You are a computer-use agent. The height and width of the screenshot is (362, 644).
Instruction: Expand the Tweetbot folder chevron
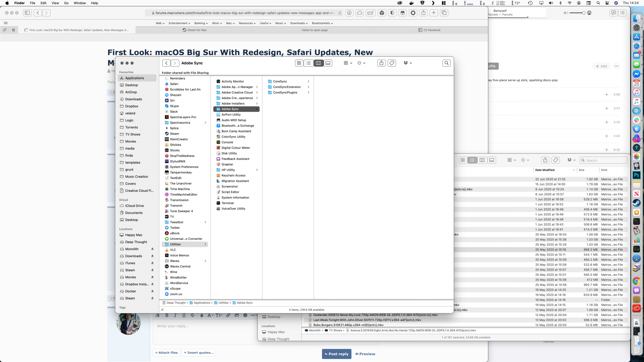[205, 222]
